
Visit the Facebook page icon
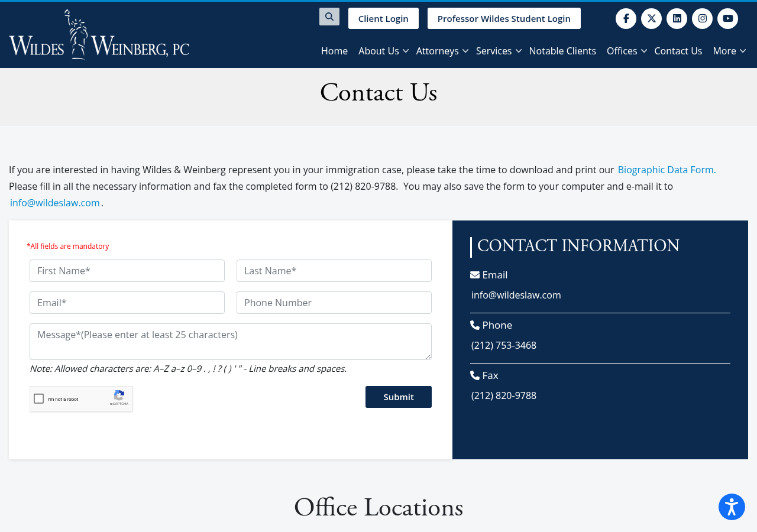click(x=626, y=18)
